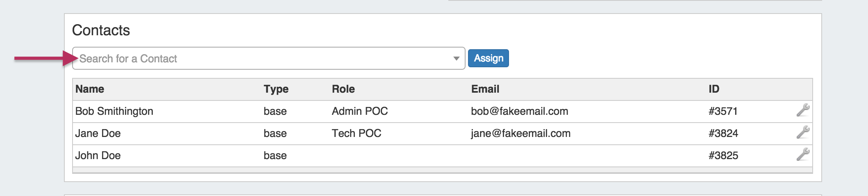Click the Email column header
This screenshot has height=196, width=868.
[485, 89]
